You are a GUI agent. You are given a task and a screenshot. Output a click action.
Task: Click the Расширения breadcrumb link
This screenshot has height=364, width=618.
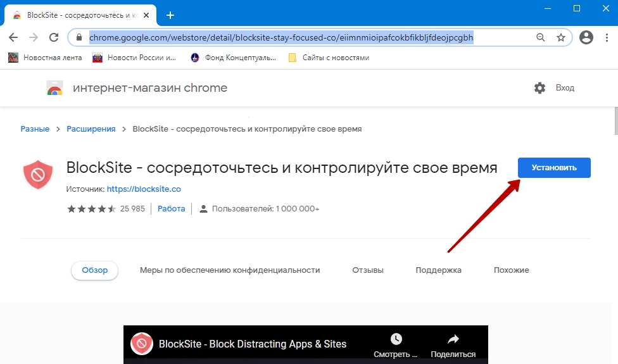pos(91,129)
